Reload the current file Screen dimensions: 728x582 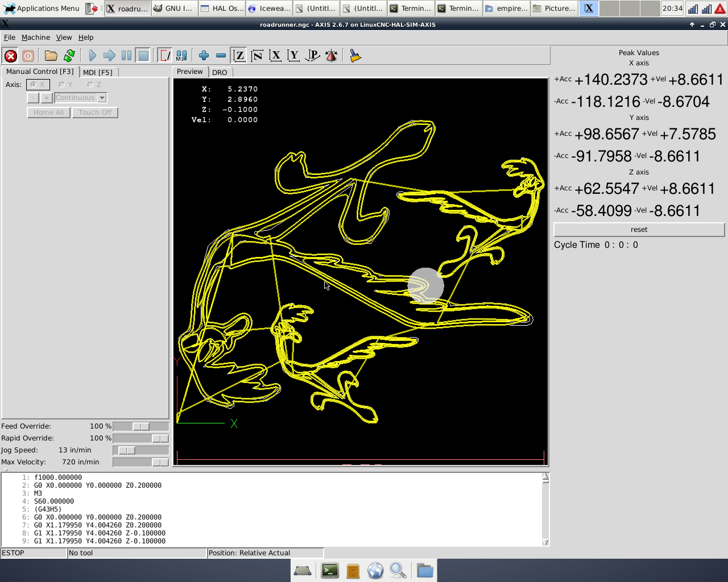coord(69,56)
